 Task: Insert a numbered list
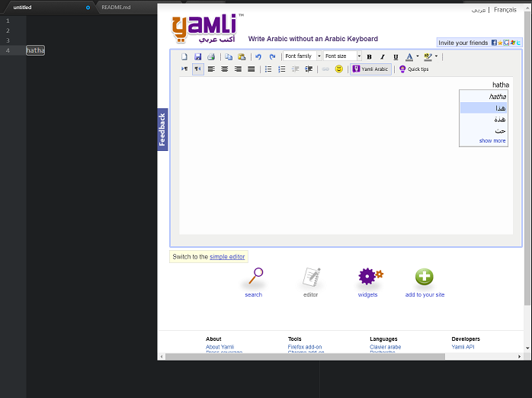(282, 69)
